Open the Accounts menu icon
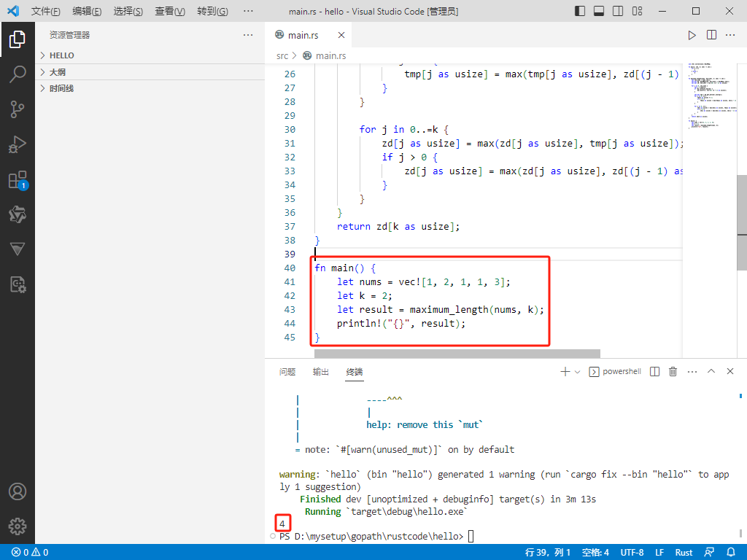Image resolution: width=747 pixels, height=560 pixels. coord(18,491)
